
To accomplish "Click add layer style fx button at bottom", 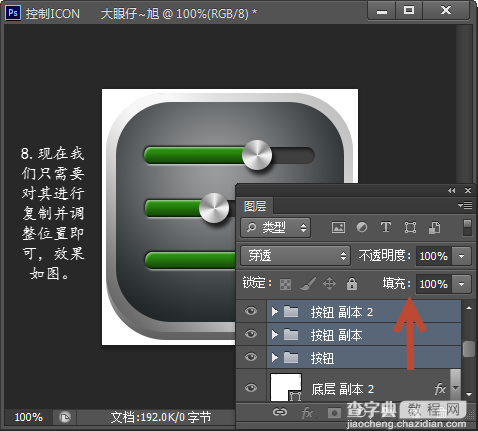I will click(x=308, y=413).
